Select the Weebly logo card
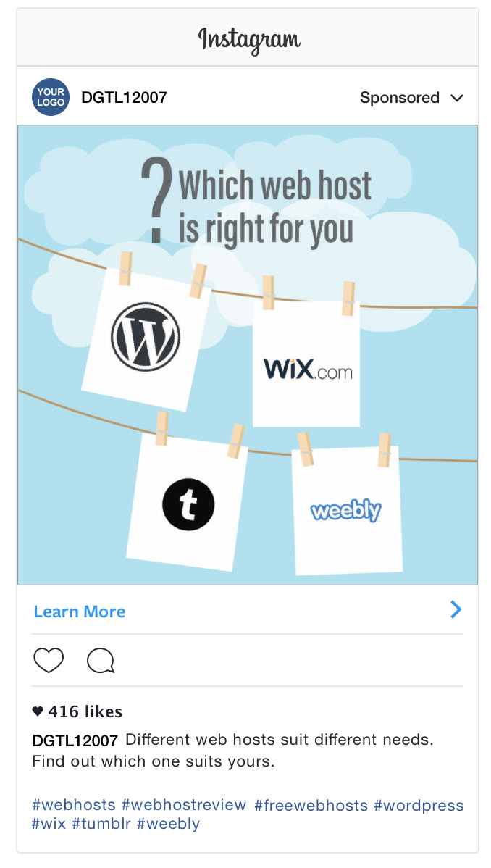491x868 pixels. pos(346,510)
